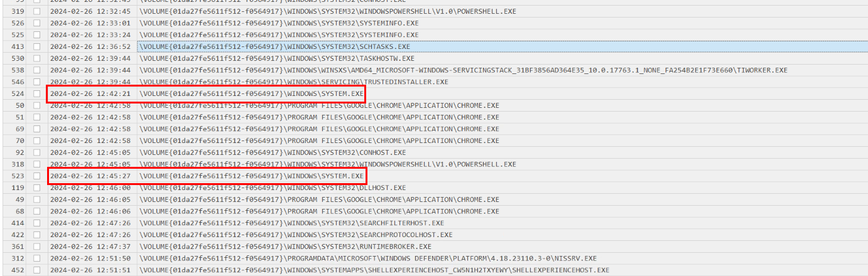
Task: Select the SEARCHFILTERHOST.EXE path cell
Action: [x=291, y=223]
